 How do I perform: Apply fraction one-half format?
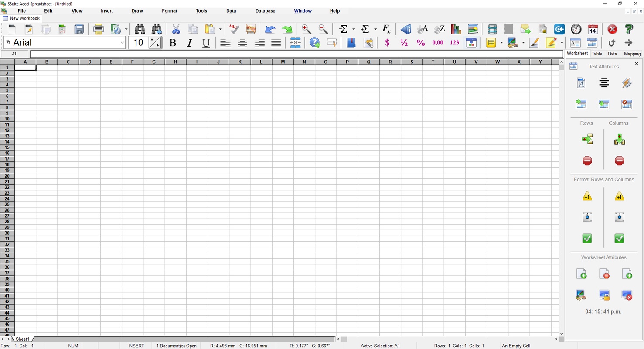pos(404,43)
